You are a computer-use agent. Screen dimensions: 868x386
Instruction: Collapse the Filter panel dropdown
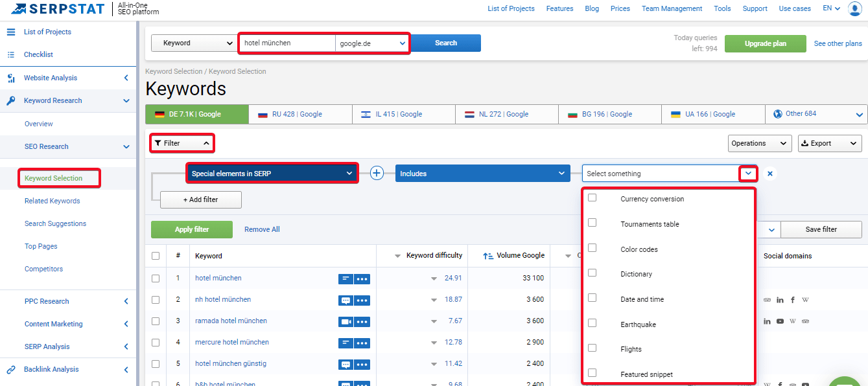pos(182,143)
